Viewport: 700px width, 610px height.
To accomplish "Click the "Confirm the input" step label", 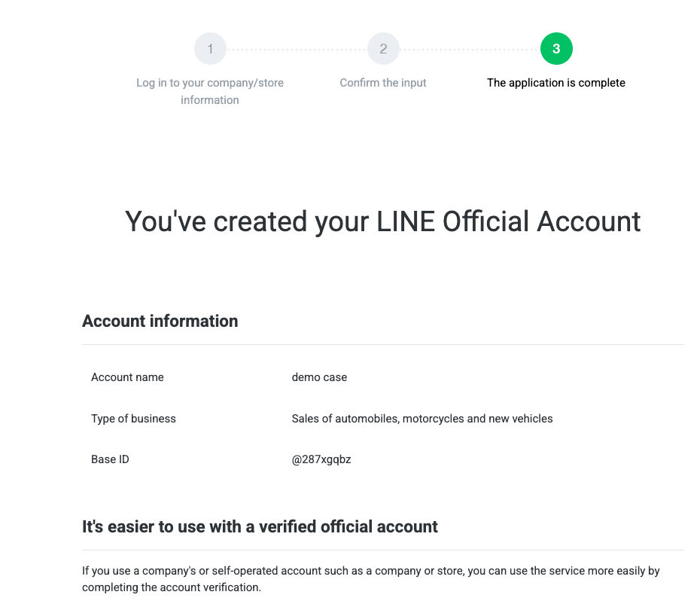I will 383,83.
